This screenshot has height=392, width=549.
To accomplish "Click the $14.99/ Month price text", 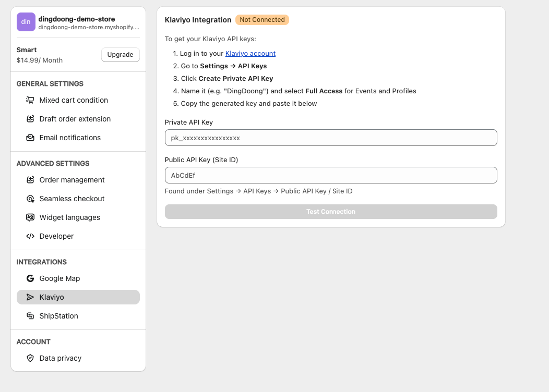I will 40,60.
